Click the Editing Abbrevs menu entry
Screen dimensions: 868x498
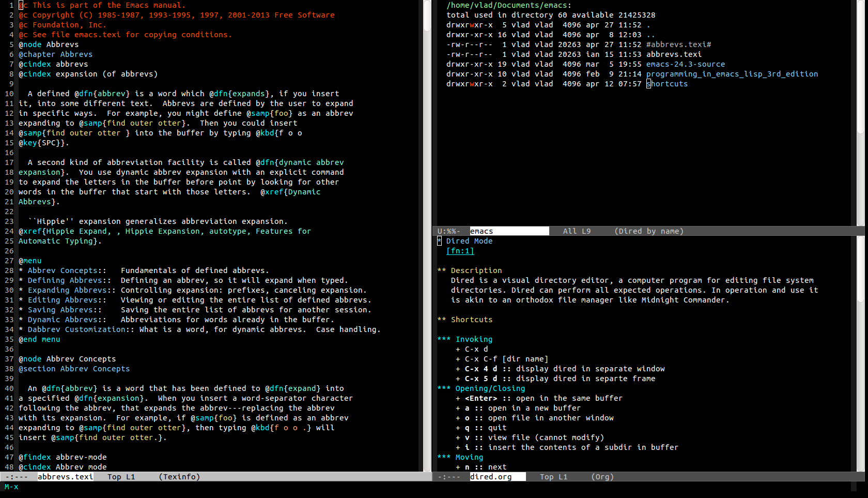pos(63,300)
